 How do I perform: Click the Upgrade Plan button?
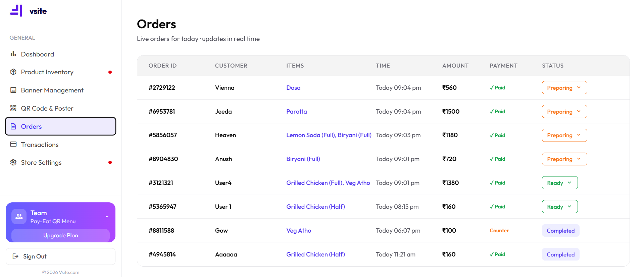60,235
